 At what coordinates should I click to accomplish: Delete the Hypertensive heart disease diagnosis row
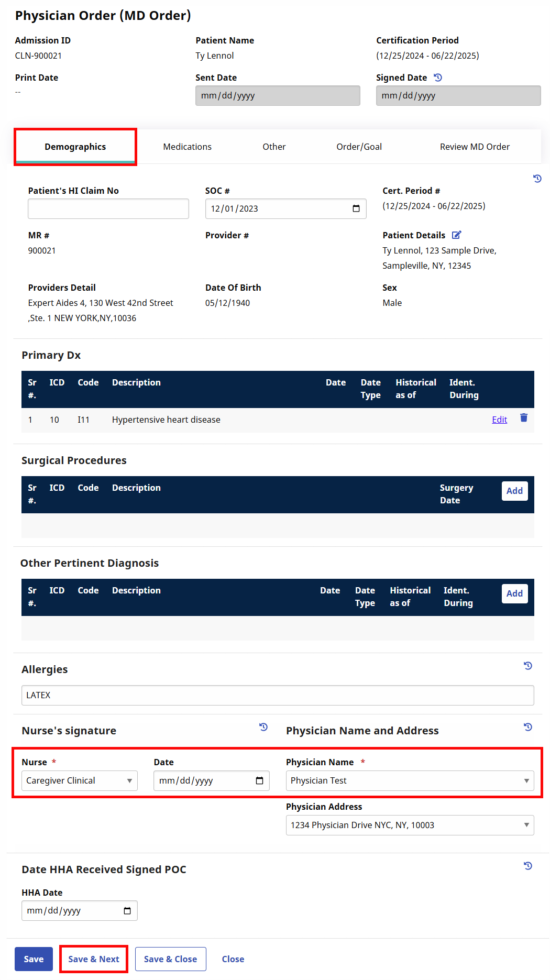tap(523, 419)
